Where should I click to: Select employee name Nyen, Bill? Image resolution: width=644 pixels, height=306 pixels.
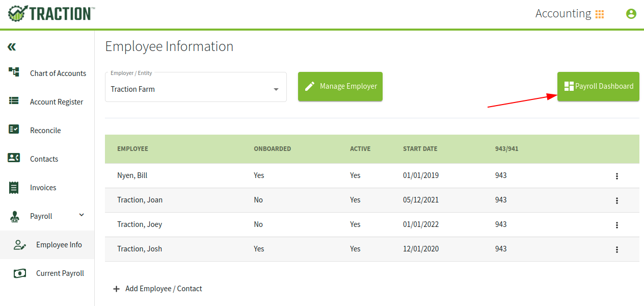tap(132, 175)
